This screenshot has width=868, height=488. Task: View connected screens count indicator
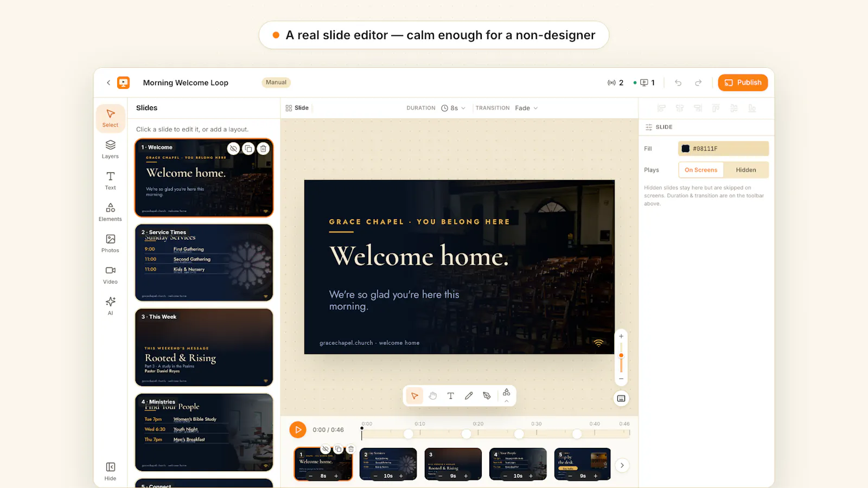click(644, 82)
